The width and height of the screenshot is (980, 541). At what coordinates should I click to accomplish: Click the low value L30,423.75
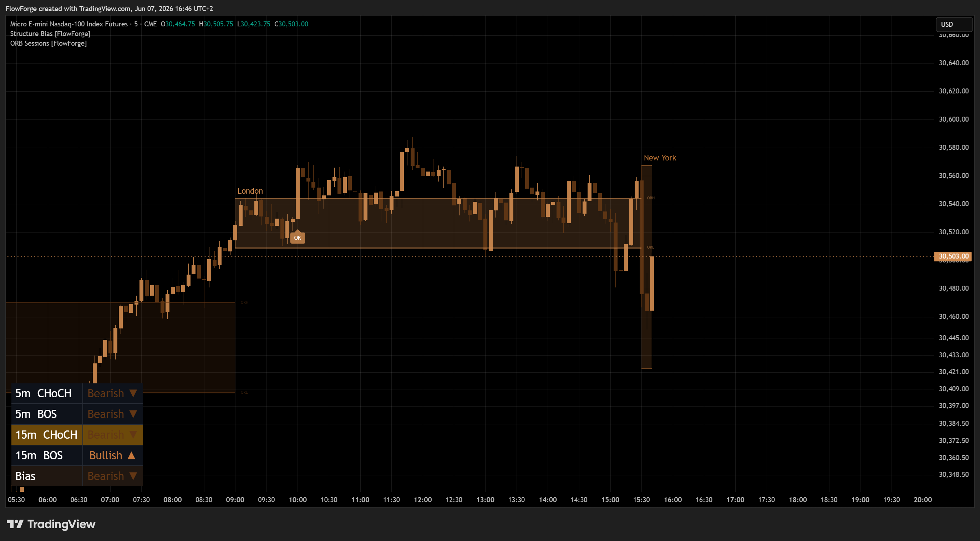[253, 24]
